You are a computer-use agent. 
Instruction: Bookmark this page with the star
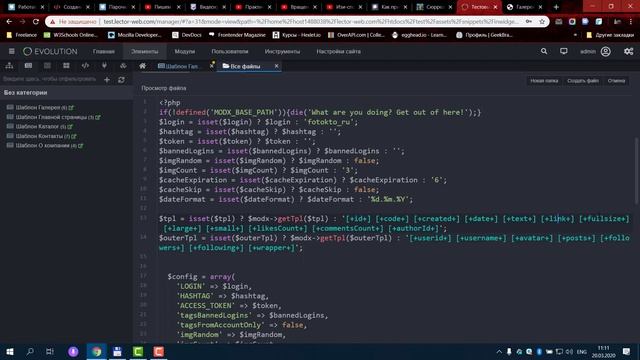click(542, 22)
